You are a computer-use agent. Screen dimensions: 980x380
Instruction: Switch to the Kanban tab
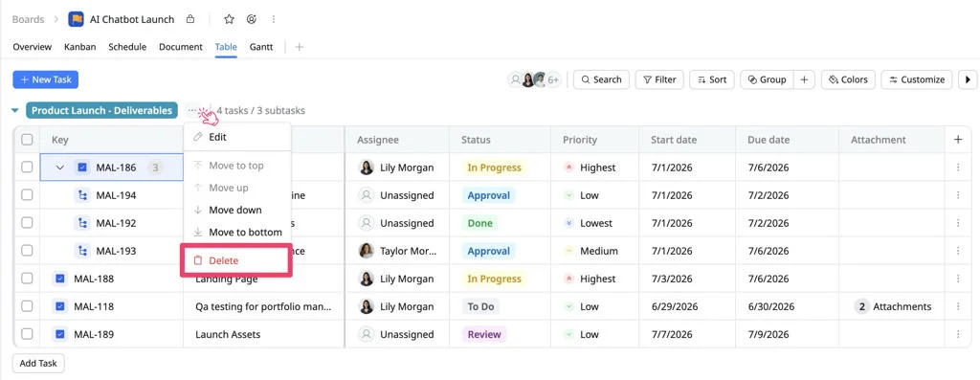80,47
